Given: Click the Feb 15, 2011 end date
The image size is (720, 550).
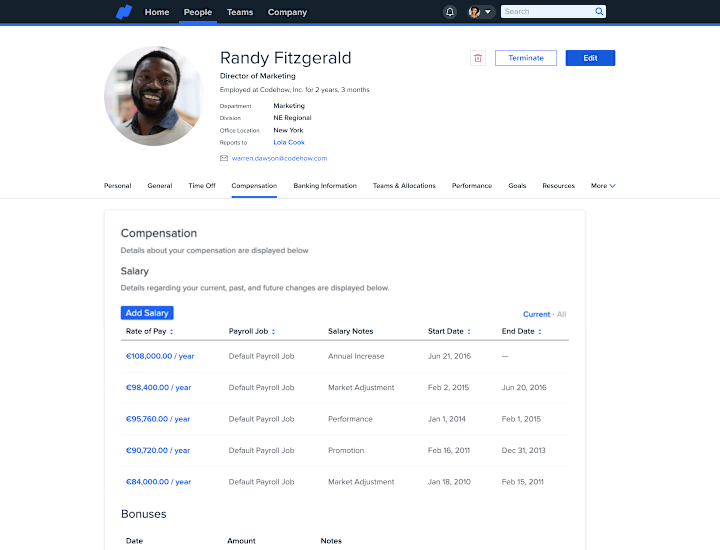Looking at the screenshot, I should pos(523,482).
